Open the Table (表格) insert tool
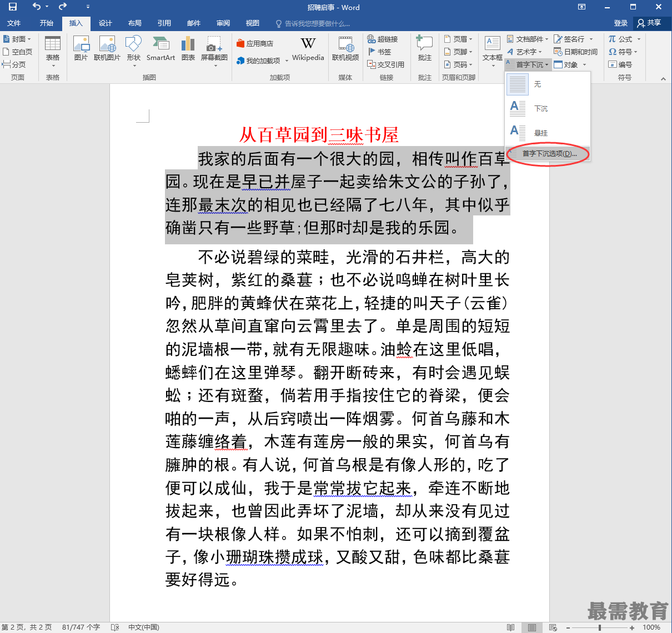 53,51
